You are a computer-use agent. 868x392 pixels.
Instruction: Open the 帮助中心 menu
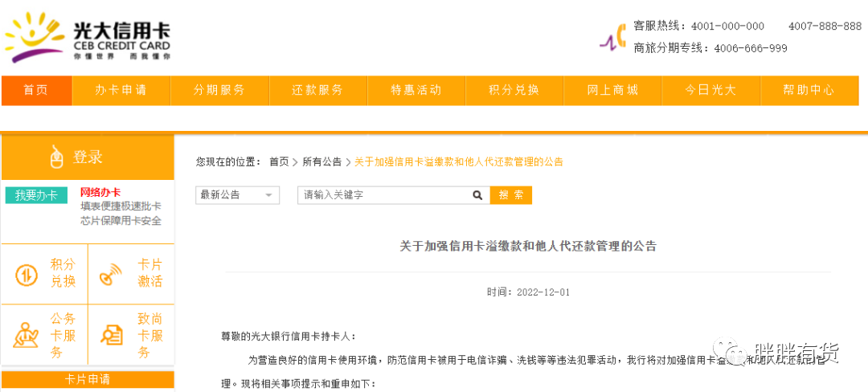809,91
